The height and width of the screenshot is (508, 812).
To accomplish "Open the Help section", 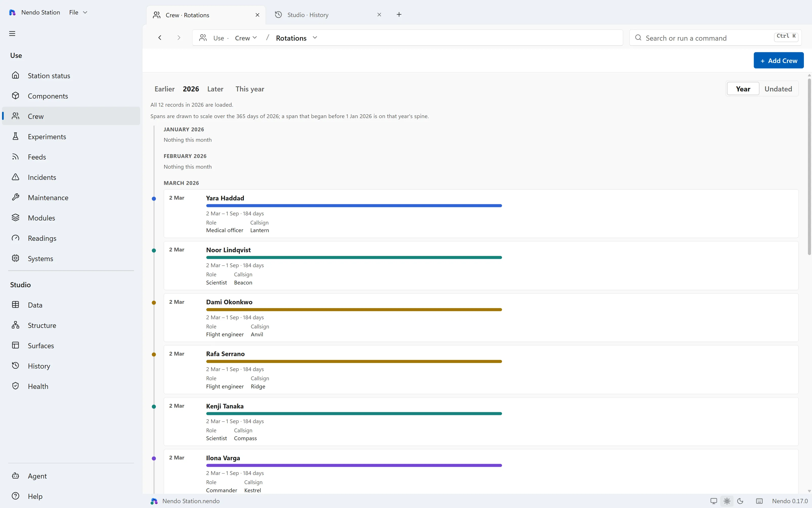I will [71, 496].
